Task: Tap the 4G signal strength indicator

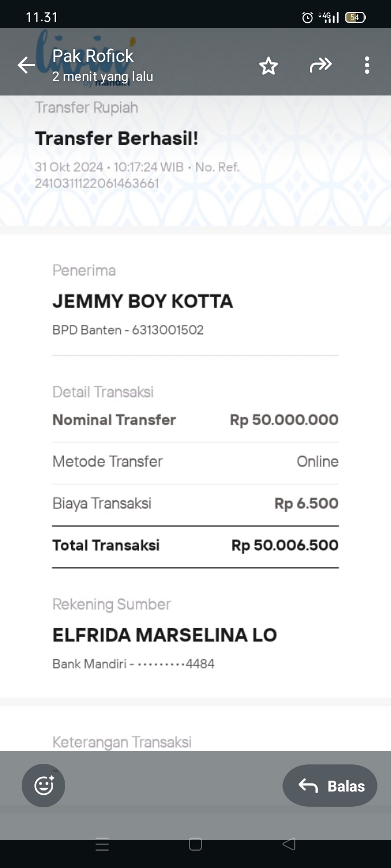Action: [x=330, y=17]
